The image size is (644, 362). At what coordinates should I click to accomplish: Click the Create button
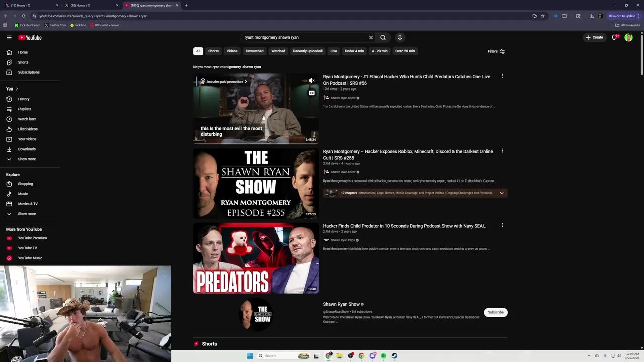[x=594, y=37]
